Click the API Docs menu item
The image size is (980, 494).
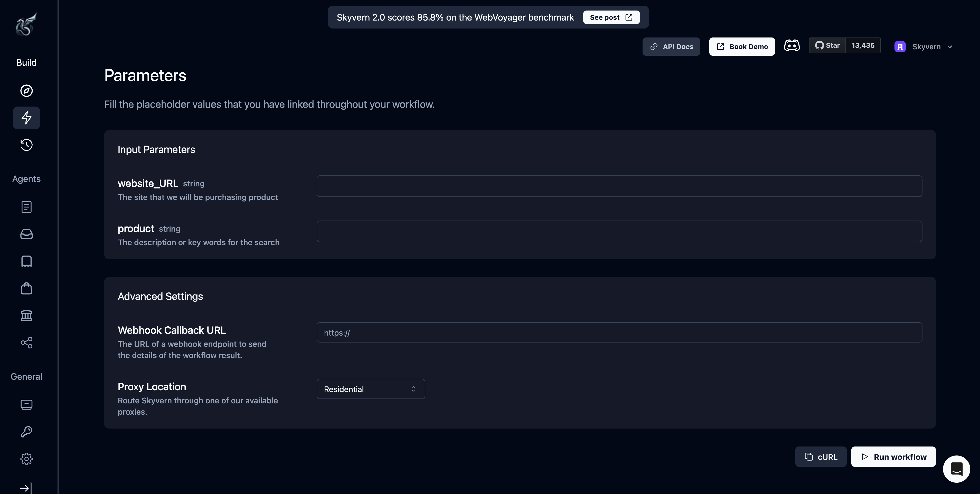pyautogui.click(x=671, y=46)
